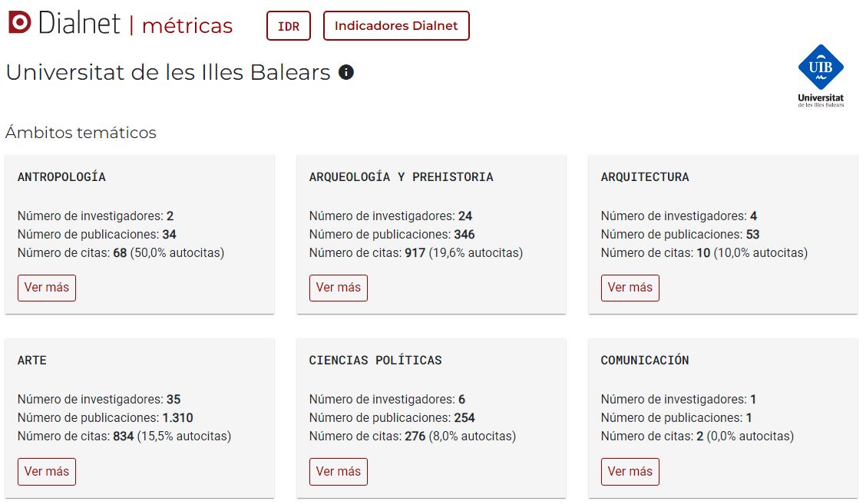
Task: Click Ver más under Arqueología y Prehistoria
Action: 338,288
